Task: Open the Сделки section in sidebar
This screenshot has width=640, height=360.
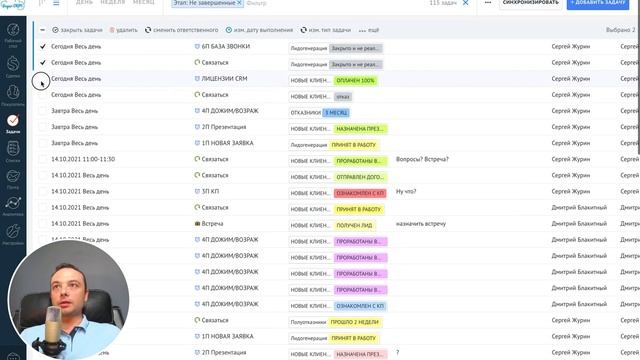Action: point(13,67)
